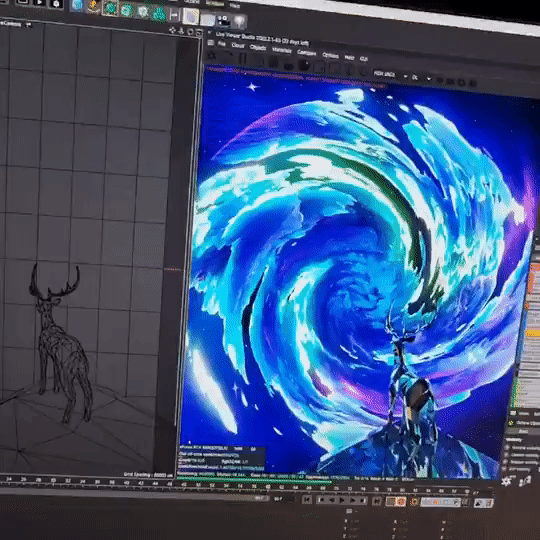Click the send scene and restart render icon

(x=212, y=56)
